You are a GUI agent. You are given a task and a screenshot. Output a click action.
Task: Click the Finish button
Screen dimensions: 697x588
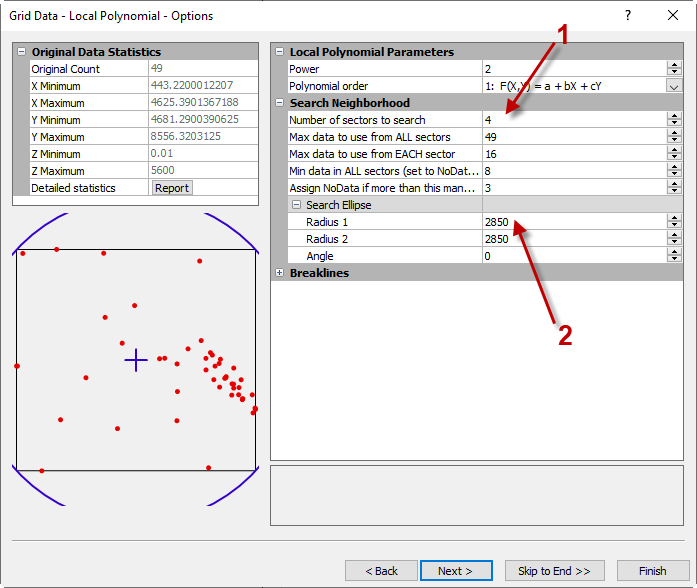[652, 570]
